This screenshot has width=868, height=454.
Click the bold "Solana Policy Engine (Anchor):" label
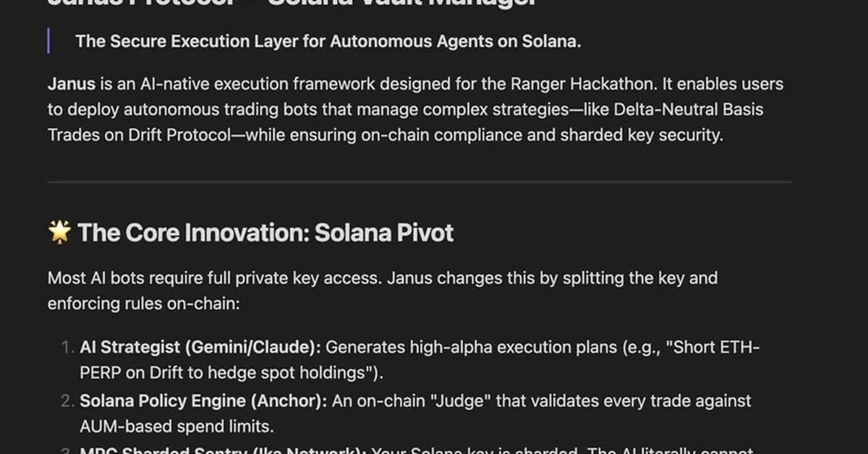point(203,401)
